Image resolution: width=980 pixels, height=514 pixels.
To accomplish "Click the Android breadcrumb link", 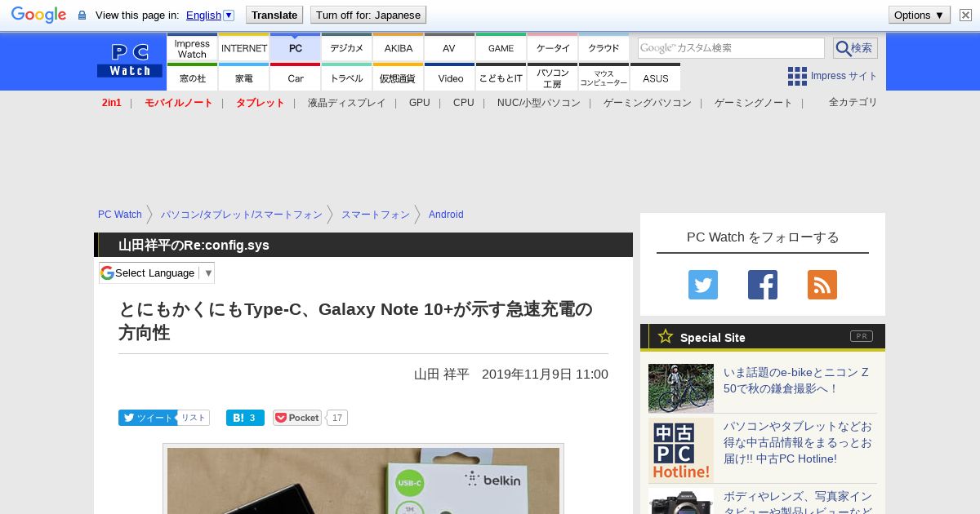I will pyautogui.click(x=446, y=215).
